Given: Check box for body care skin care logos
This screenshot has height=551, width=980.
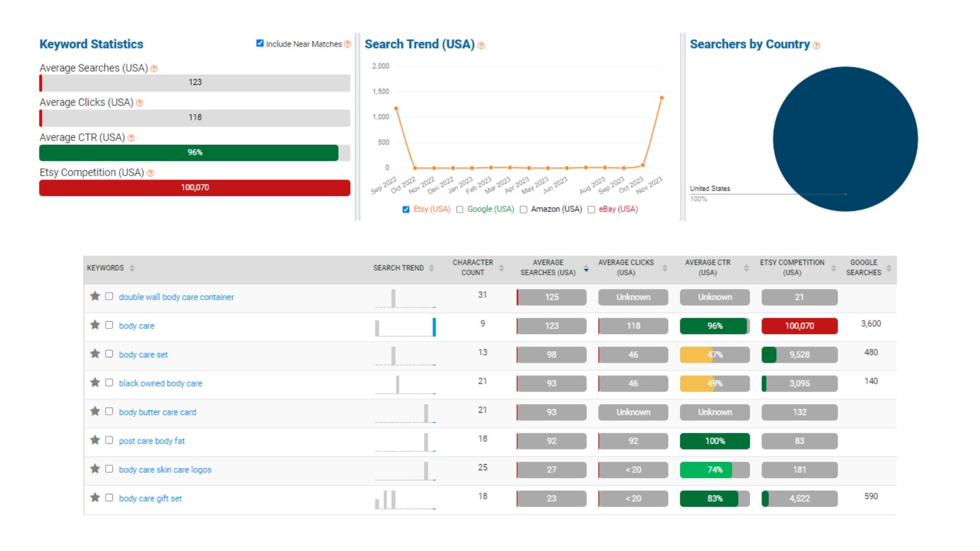Looking at the screenshot, I should tap(109, 469).
